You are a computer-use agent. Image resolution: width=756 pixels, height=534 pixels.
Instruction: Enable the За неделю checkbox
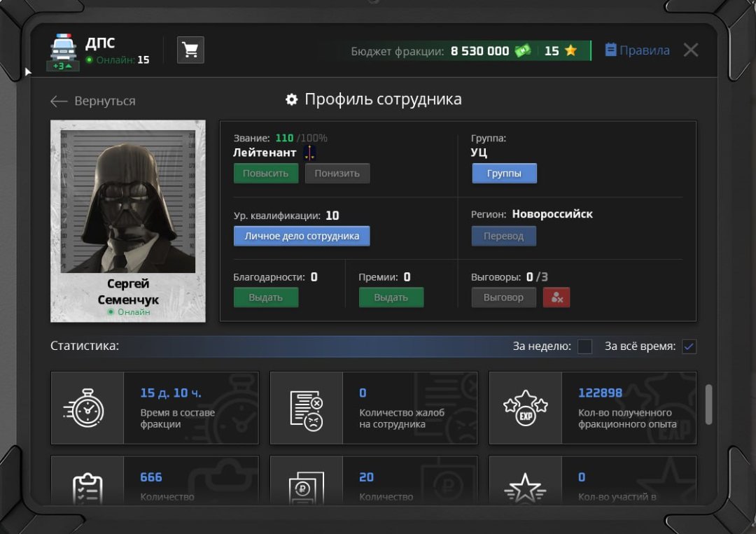pyautogui.click(x=584, y=346)
